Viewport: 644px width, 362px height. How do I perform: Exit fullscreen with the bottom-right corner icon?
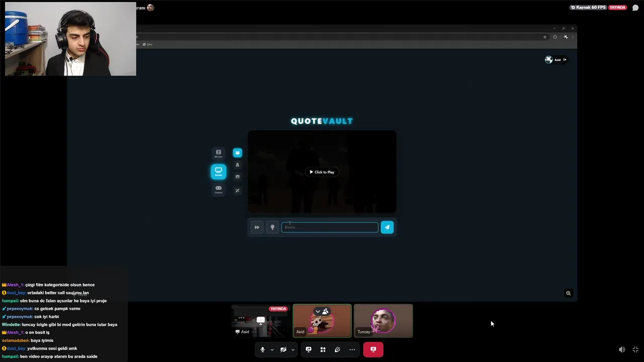click(635, 349)
